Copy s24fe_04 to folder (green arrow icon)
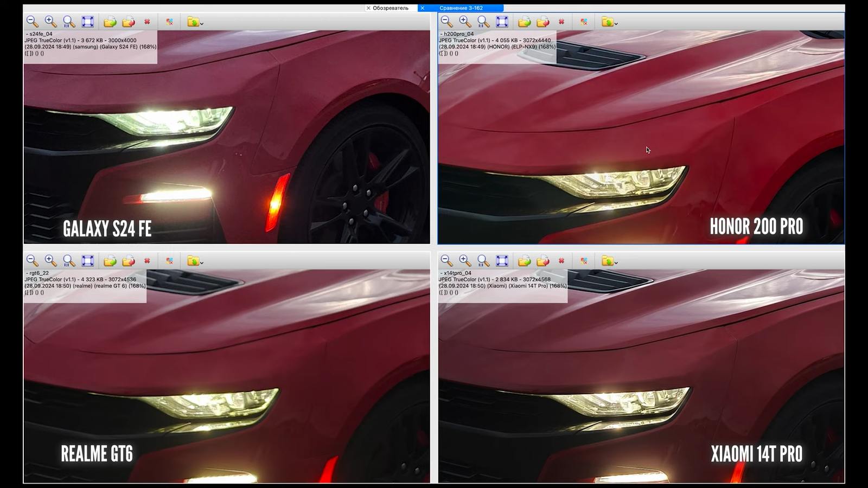Screen dimensions: 868x488 (x=110, y=22)
